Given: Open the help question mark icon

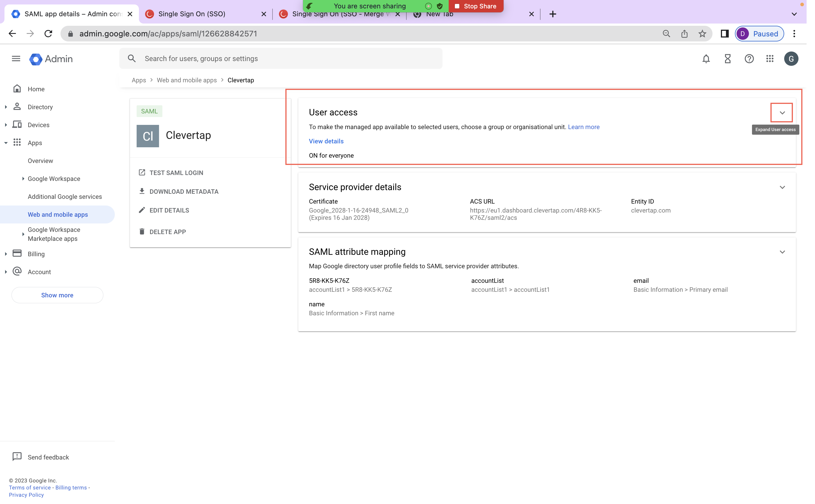Looking at the screenshot, I should pyautogui.click(x=749, y=59).
